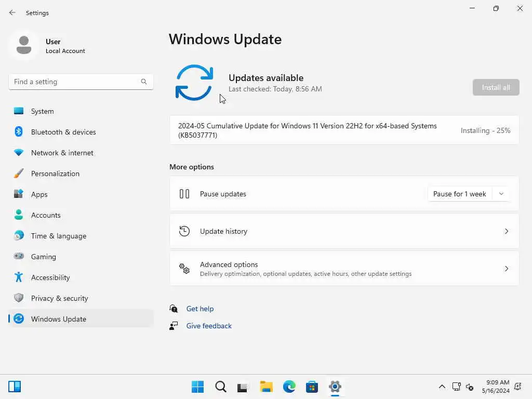This screenshot has height=399, width=532.
Task: Open Privacy & security page
Action: click(x=81, y=298)
